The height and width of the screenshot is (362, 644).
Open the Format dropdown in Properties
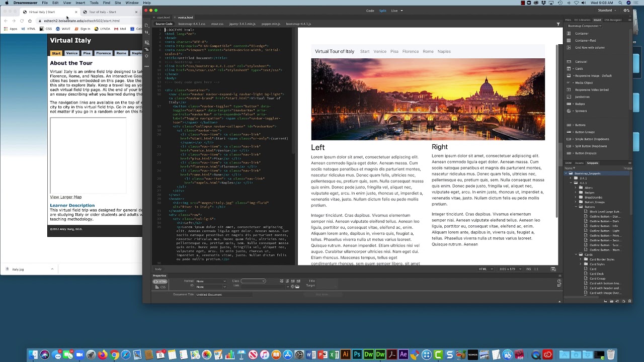[x=211, y=281]
